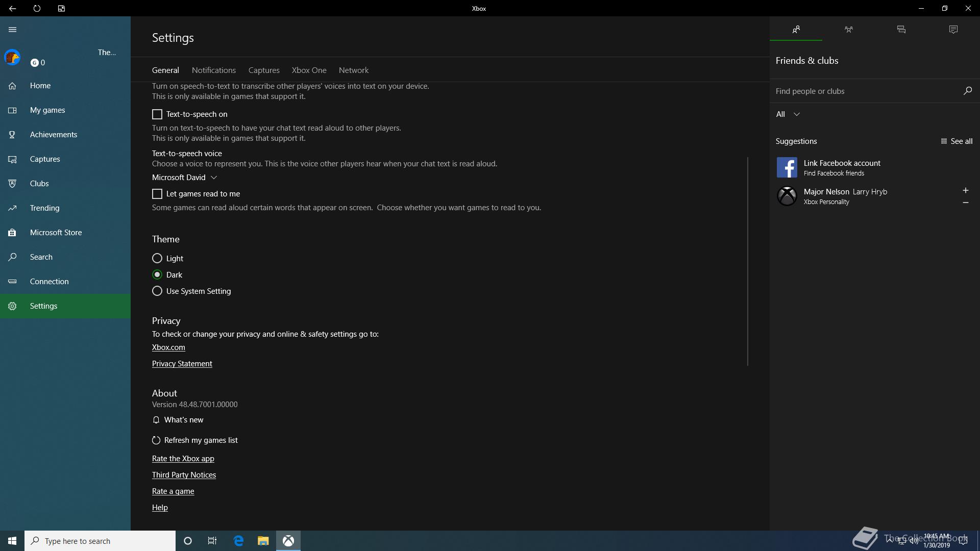This screenshot has height=551, width=980.
Task: Click the My games icon
Action: pyautogui.click(x=12, y=110)
